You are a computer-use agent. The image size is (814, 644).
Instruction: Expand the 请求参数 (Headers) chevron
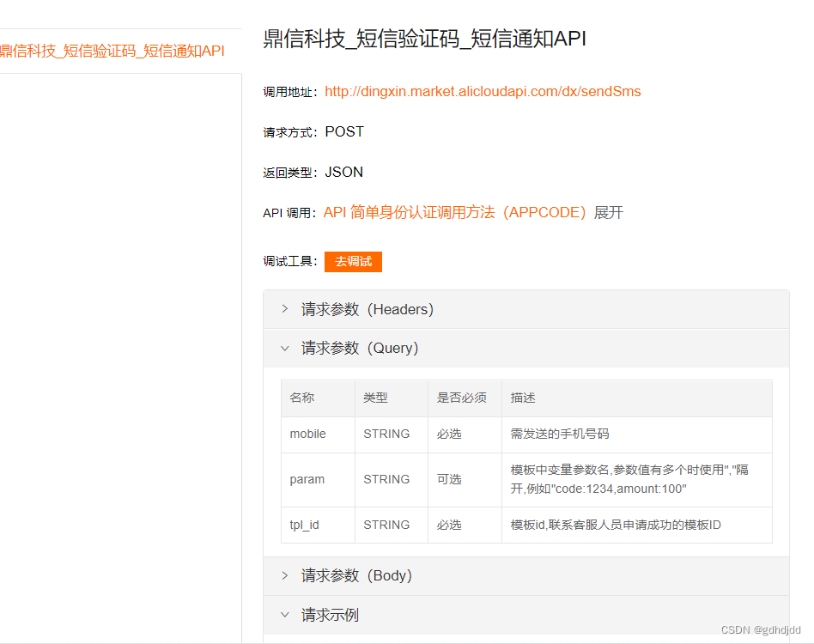click(284, 309)
